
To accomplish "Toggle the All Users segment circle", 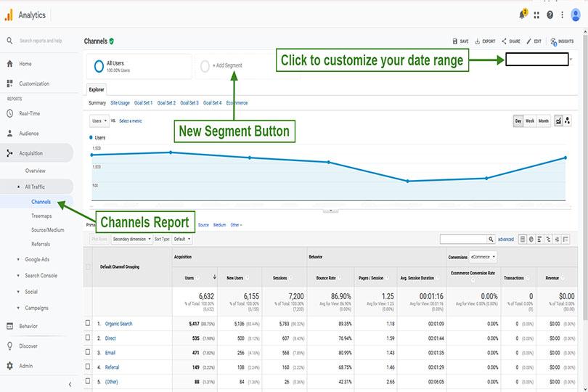I will [99, 66].
